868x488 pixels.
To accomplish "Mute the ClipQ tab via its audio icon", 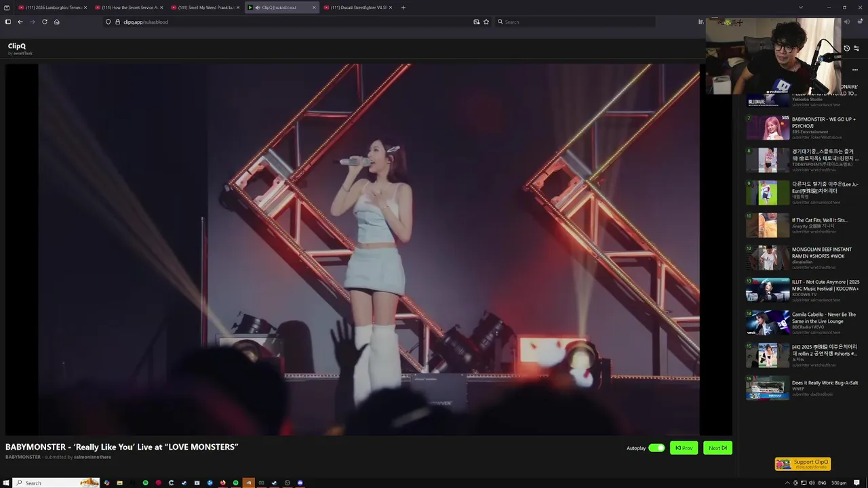I will (257, 7).
